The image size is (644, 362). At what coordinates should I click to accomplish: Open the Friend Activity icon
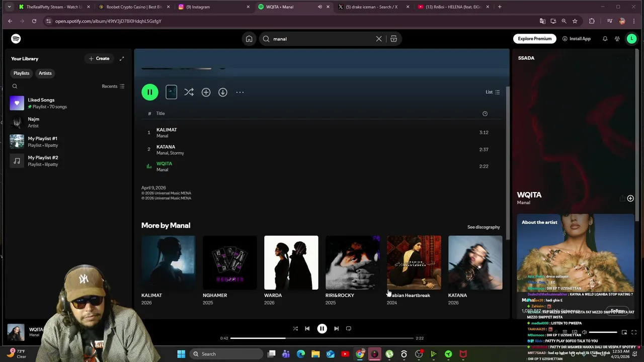pos(617,39)
